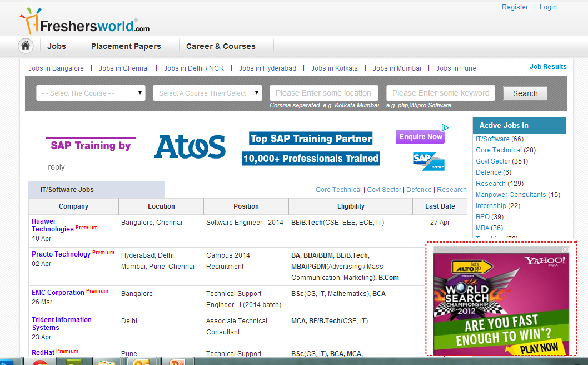
Task: Click the Job Results link
Action: pyautogui.click(x=548, y=67)
